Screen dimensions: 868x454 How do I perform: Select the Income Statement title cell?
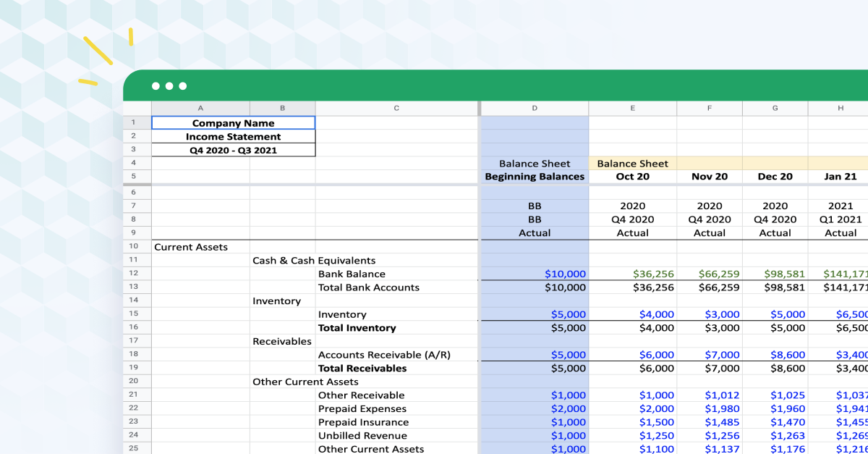pos(233,136)
